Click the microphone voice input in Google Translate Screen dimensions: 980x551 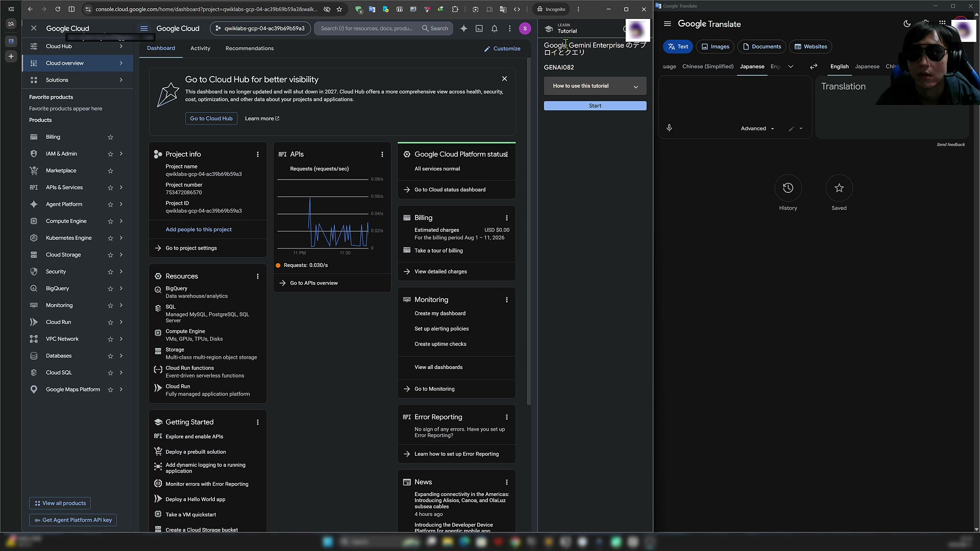pos(669,128)
